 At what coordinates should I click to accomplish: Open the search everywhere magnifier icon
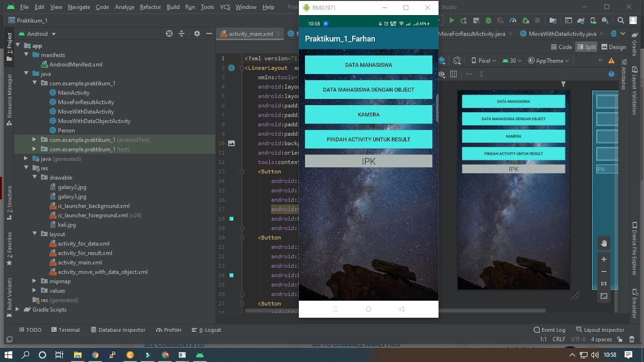click(x=621, y=21)
